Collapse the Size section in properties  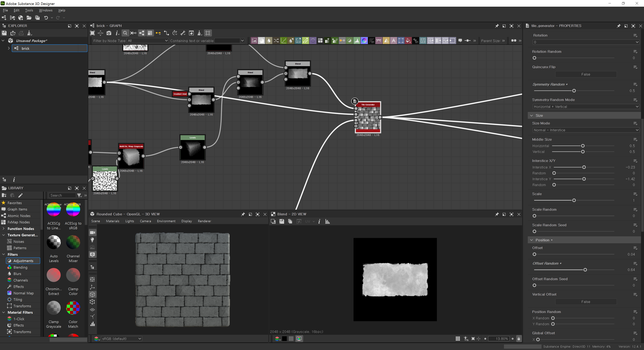pos(531,116)
